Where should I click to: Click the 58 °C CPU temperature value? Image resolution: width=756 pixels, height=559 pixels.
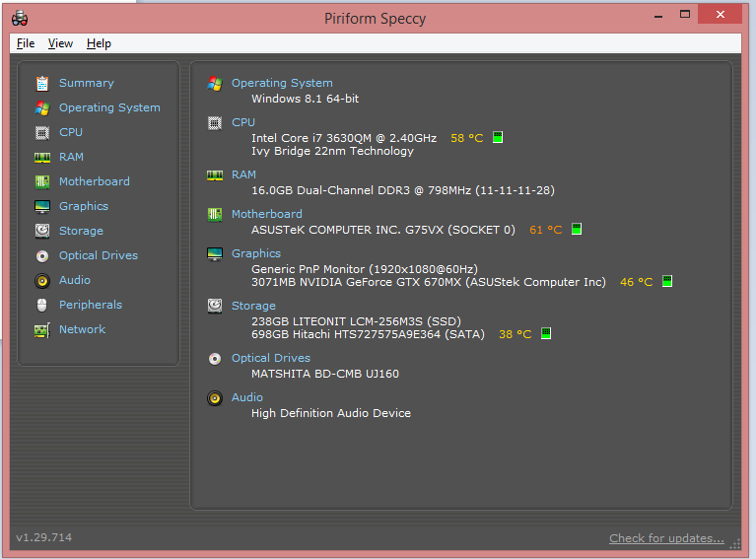pyautogui.click(x=467, y=138)
